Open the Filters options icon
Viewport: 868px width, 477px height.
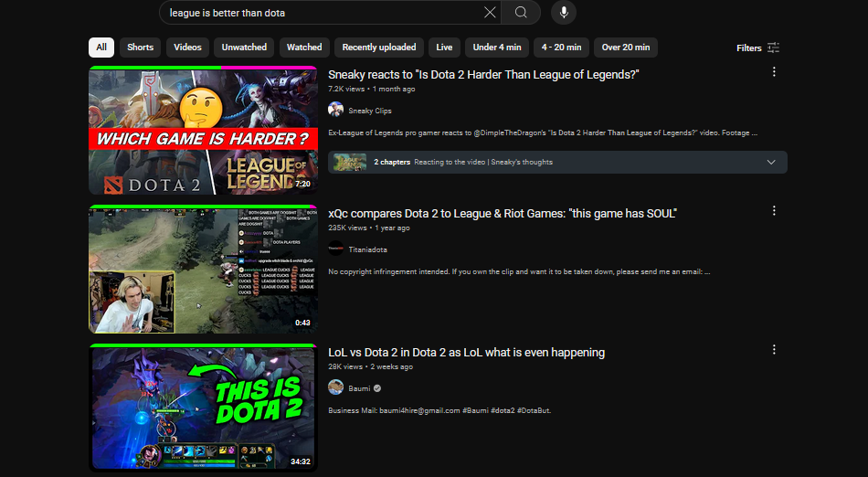click(773, 48)
